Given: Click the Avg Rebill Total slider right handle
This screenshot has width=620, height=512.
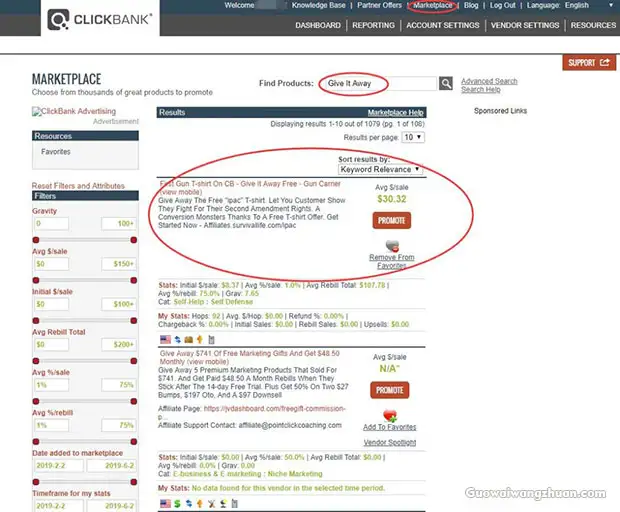Looking at the screenshot, I should [x=134, y=361].
